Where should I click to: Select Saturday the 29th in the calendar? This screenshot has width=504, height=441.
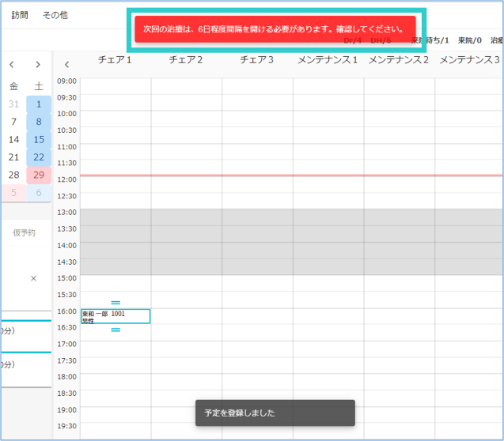coord(38,175)
